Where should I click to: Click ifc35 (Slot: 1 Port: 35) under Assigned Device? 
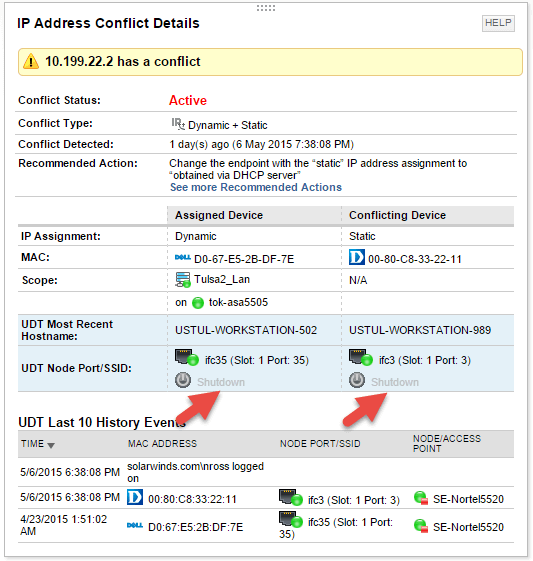click(x=256, y=360)
